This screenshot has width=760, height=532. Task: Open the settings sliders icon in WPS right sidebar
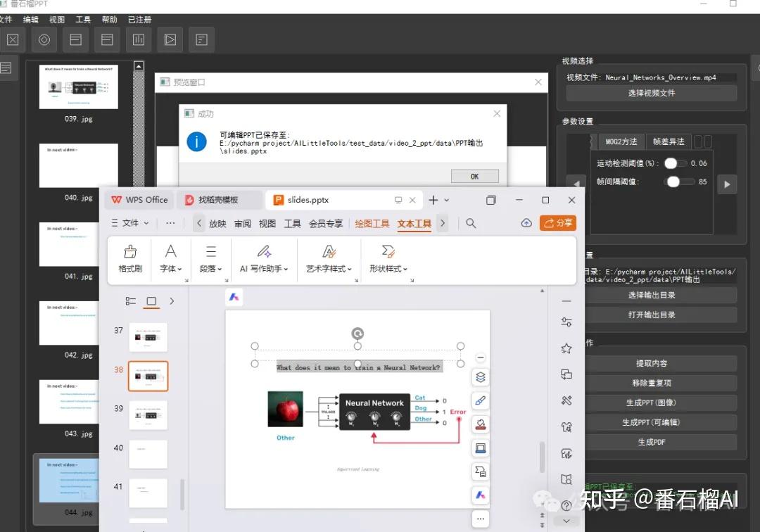(566, 322)
